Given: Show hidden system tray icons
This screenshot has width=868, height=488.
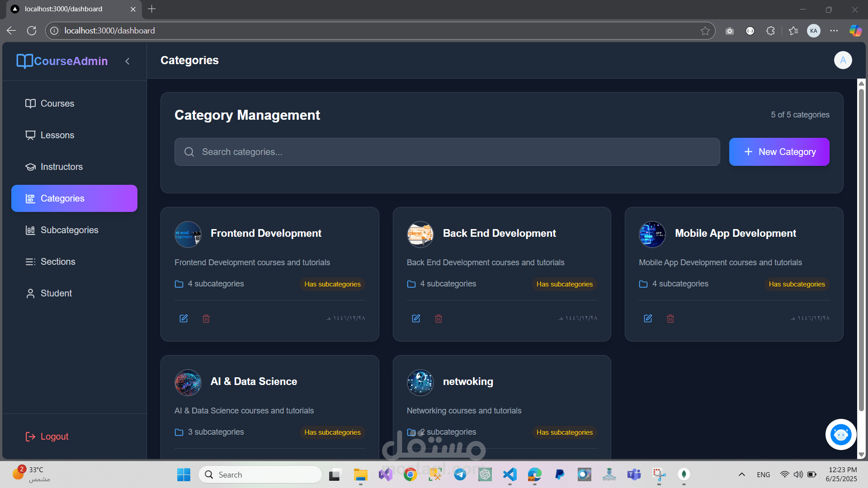Looking at the screenshot, I should 741,474.
